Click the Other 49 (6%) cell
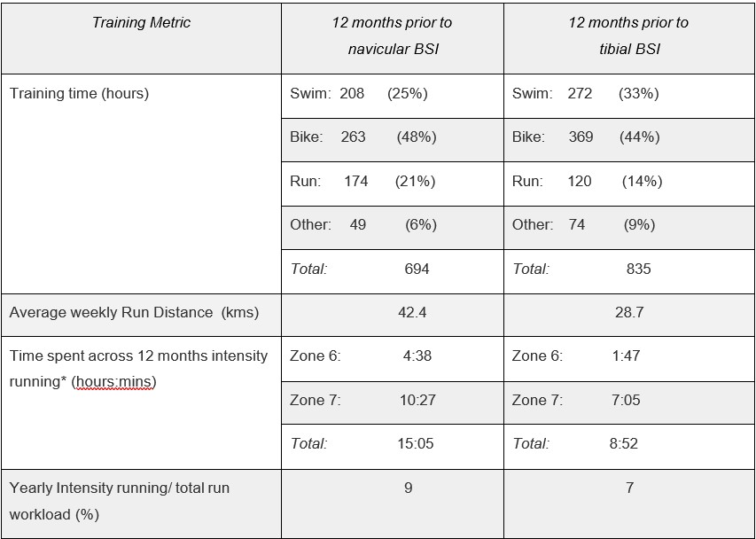The height and width of the screenshot is (539, 756). [x=393, y=228]
